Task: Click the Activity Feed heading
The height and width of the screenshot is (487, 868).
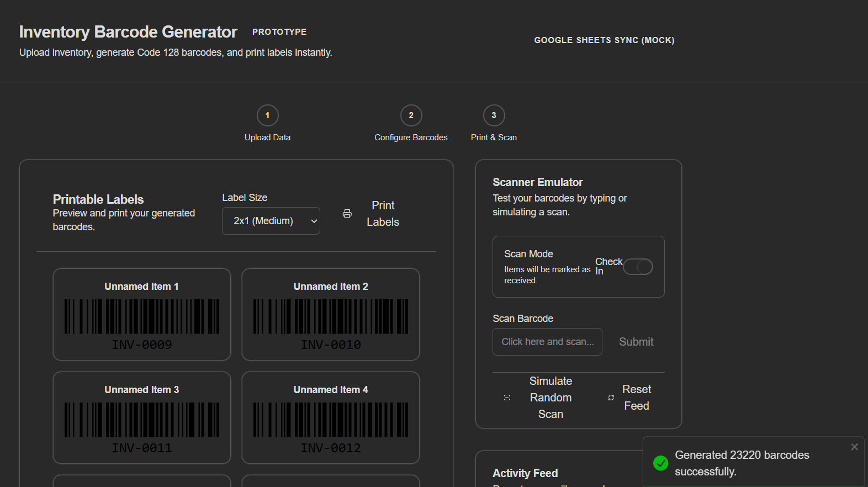Action: pyautogui.click(x=525, y=473)
